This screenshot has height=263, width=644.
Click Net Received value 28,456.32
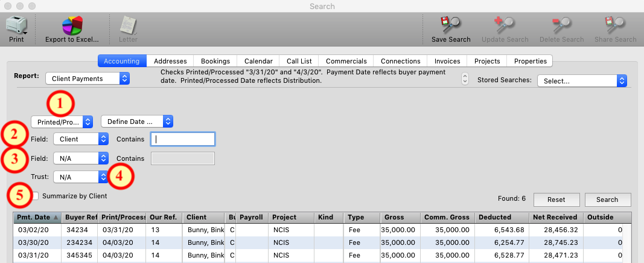pos(563,230)
